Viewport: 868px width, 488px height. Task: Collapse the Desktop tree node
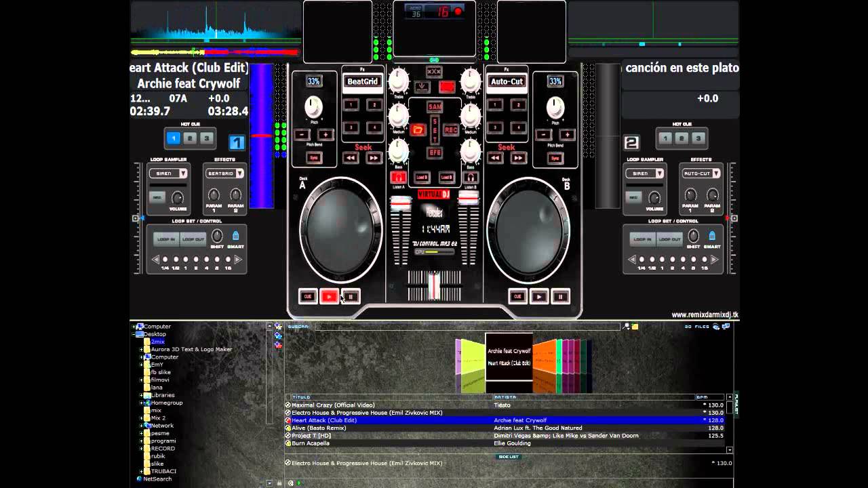coord(134,334)
